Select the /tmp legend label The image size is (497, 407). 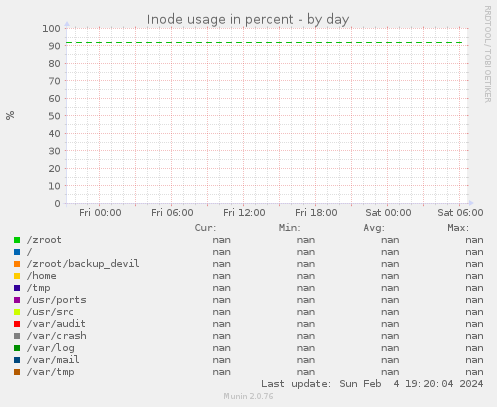coord(39,288)
